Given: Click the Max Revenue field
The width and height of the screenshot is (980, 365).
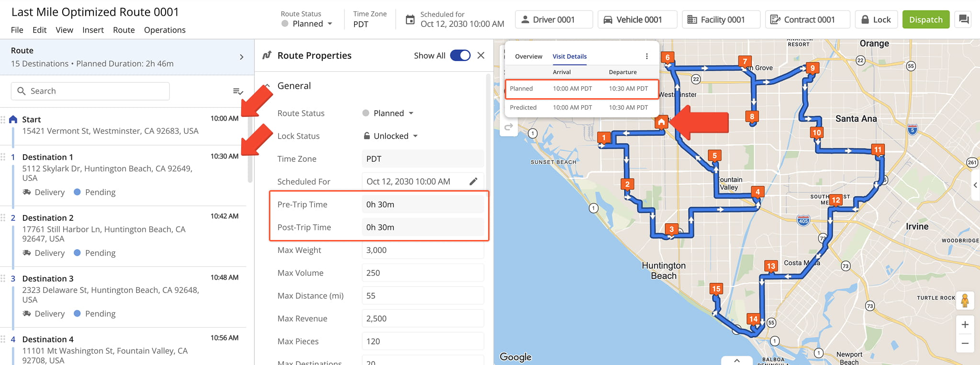Looking at the screenshot, I should pos(423,319).
